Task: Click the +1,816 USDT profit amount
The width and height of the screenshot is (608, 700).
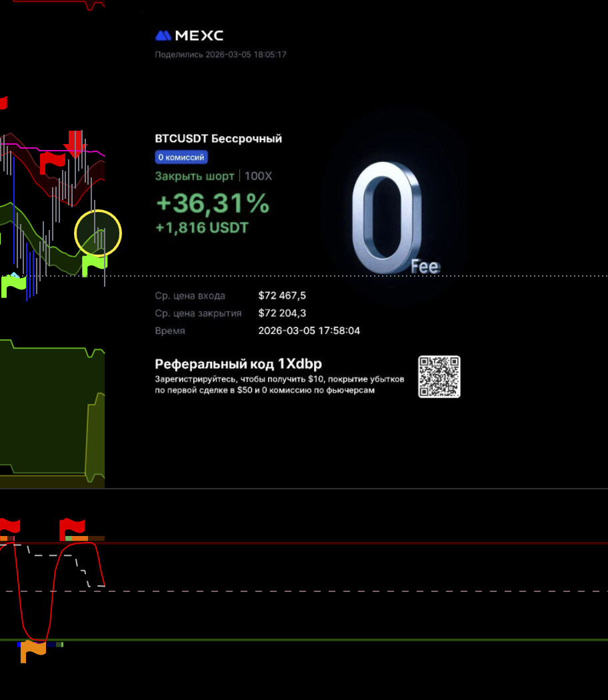Action: [201, 227]
